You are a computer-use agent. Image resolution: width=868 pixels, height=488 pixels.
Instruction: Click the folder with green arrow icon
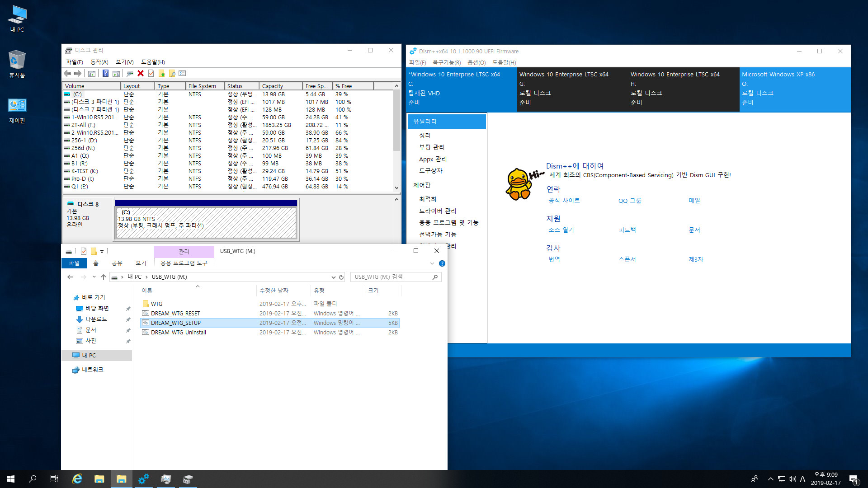(x=161, y=73)
